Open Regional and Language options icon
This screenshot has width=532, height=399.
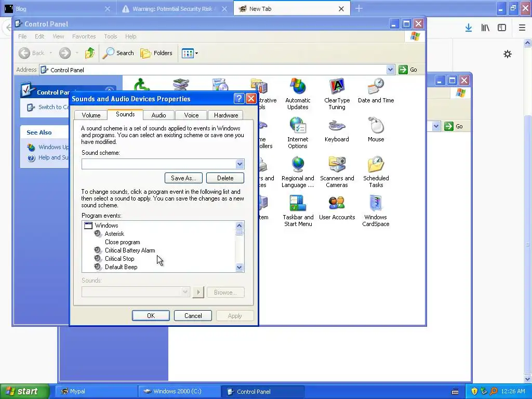298,172
